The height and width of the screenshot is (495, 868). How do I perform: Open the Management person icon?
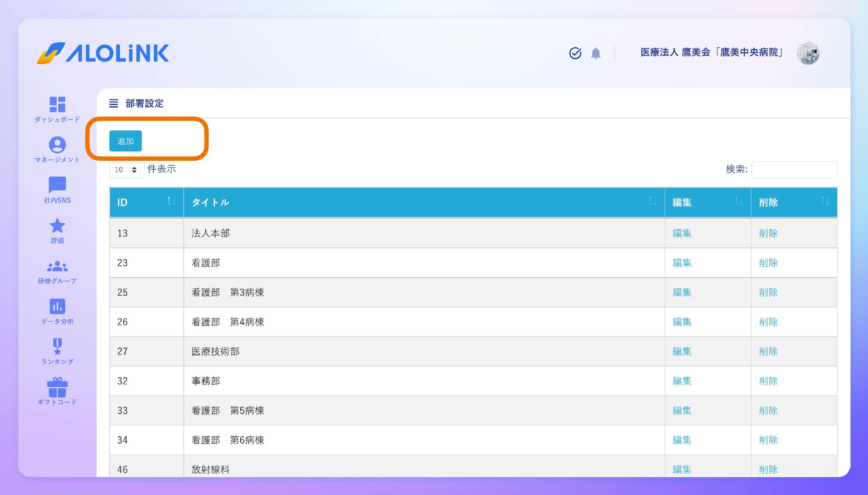coord(57,145)
